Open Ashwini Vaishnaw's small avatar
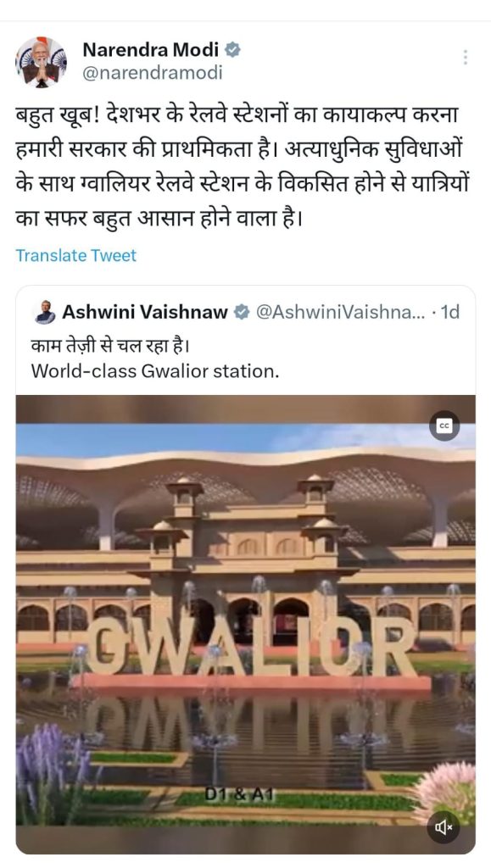 [44, 312]
